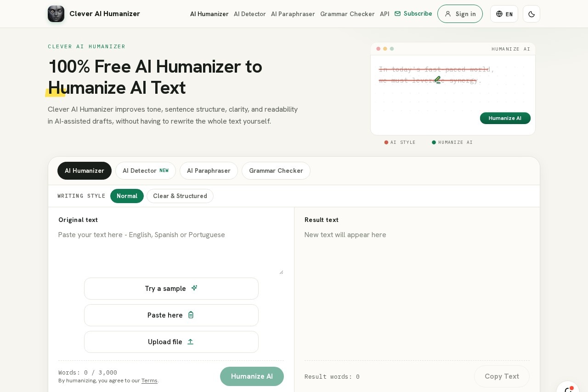This screenshot has width=588, height=392.
Task: Click the clipboard icon on Paste here
Action: [191, 315]
